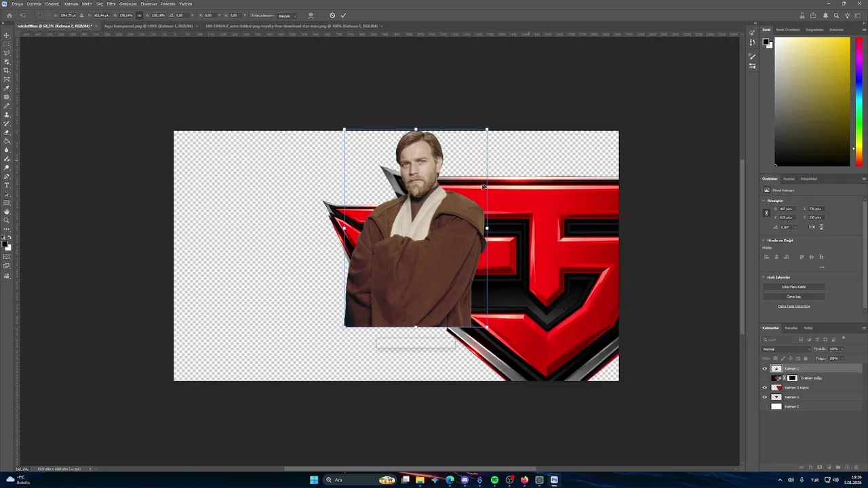Image resolution: width=868 pixels, height=488 pixels.
Task: Switch to the Kanallar tab
Action: tap(791, 328)
